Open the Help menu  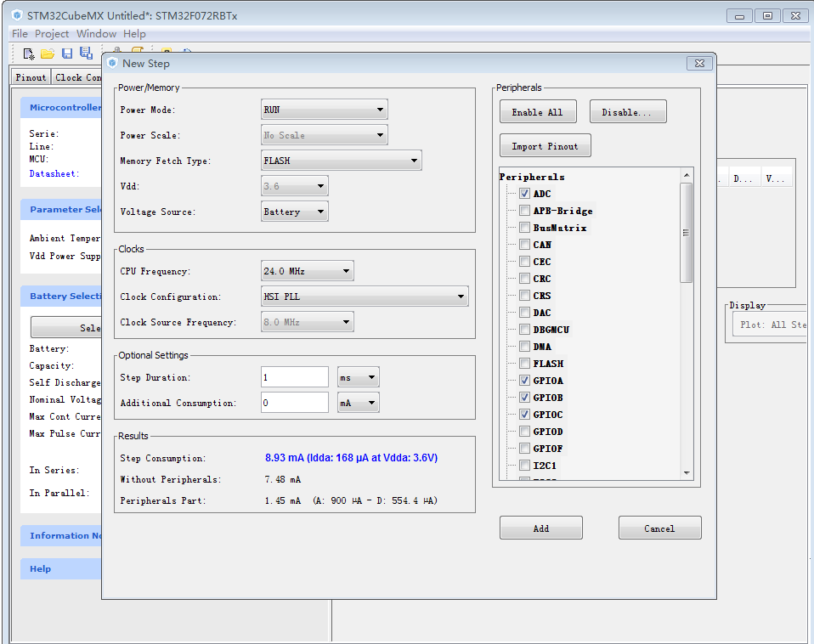click(134, 34)
